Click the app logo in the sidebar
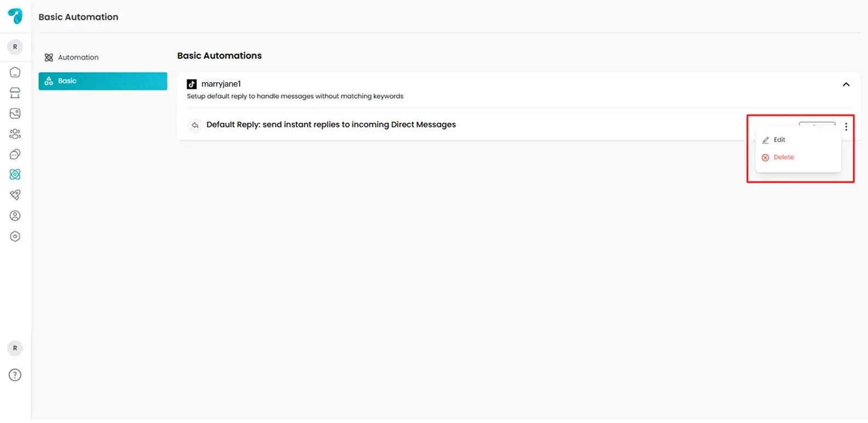Screen dimensions: 868x423 point(15,16)
